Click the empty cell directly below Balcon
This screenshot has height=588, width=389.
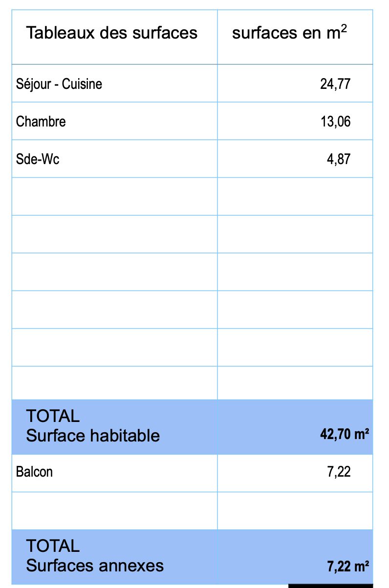(x=114, y=510)
